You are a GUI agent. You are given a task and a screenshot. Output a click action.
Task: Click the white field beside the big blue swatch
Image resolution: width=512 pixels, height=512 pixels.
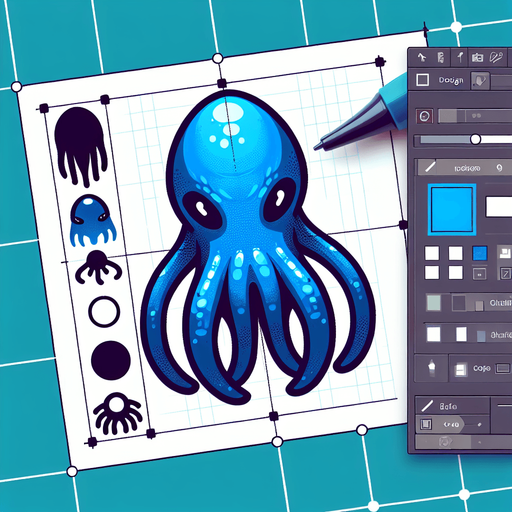point(499,207)
